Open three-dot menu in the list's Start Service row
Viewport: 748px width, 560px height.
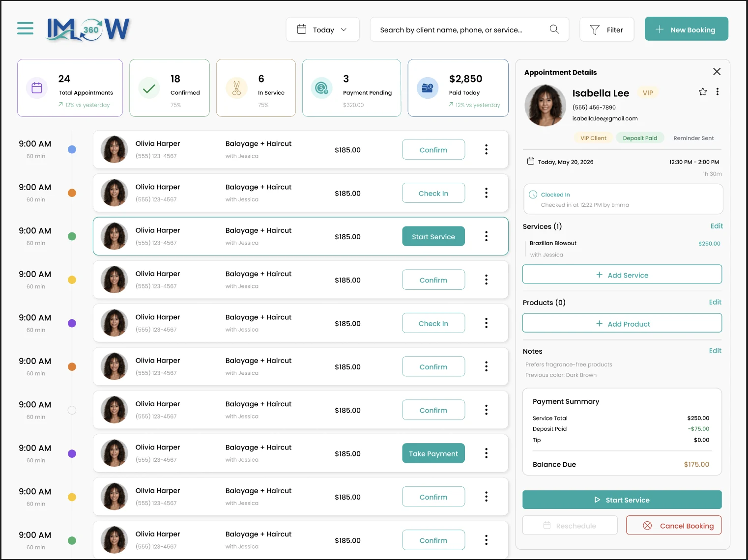486,236
